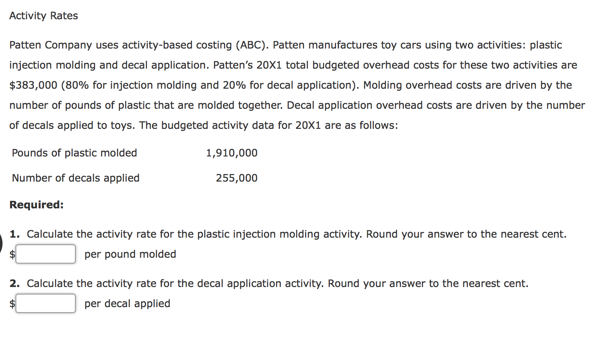Select the value 1,910,000
This screenshot has width=591, height=364.
231,153
